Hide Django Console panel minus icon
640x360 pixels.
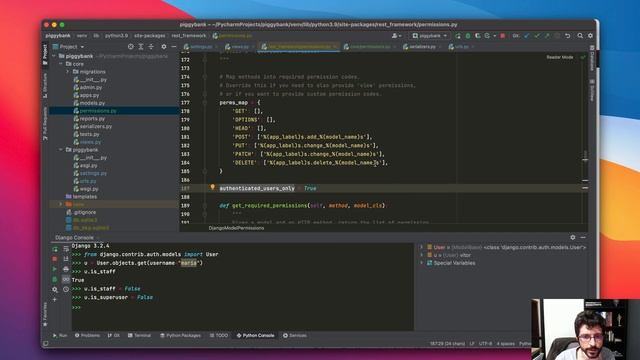pyautogui.click(x=583, y=237)
